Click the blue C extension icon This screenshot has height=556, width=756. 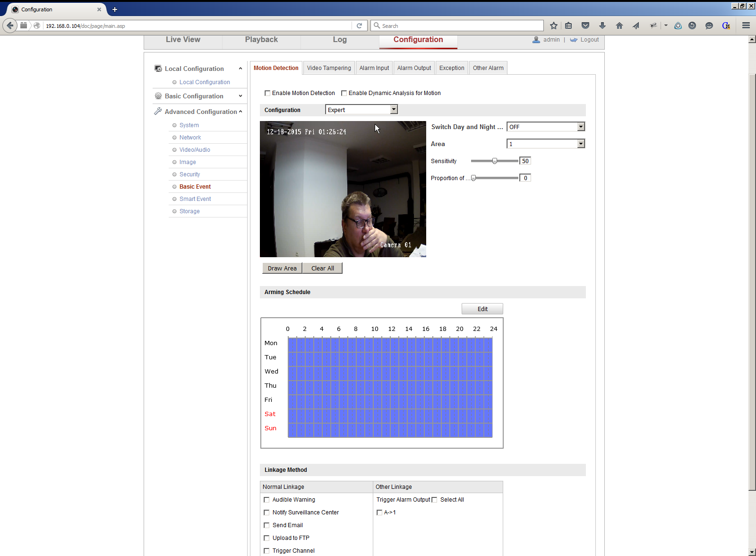726,26
